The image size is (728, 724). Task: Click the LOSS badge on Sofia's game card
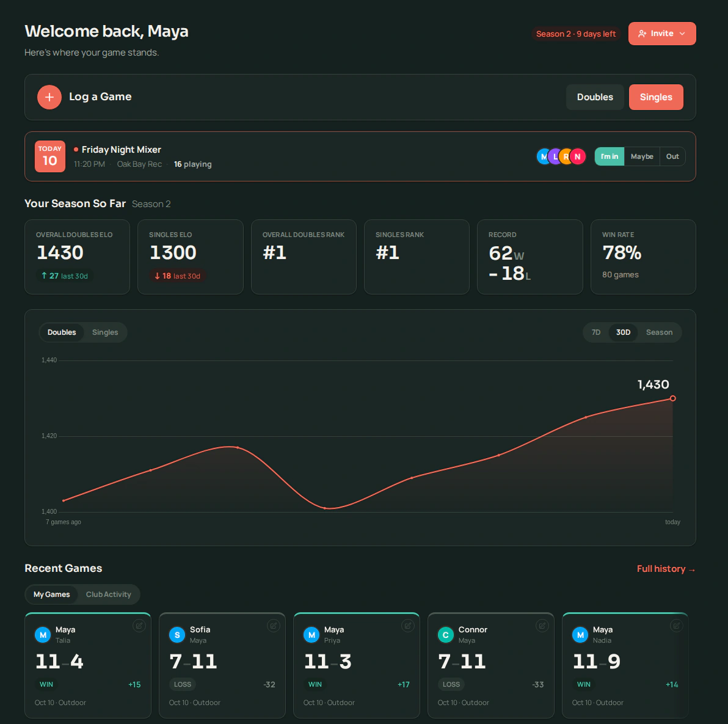coord(183,684)
